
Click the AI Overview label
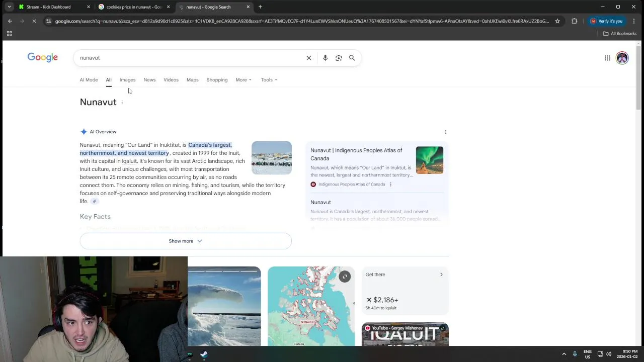(103, 132)
